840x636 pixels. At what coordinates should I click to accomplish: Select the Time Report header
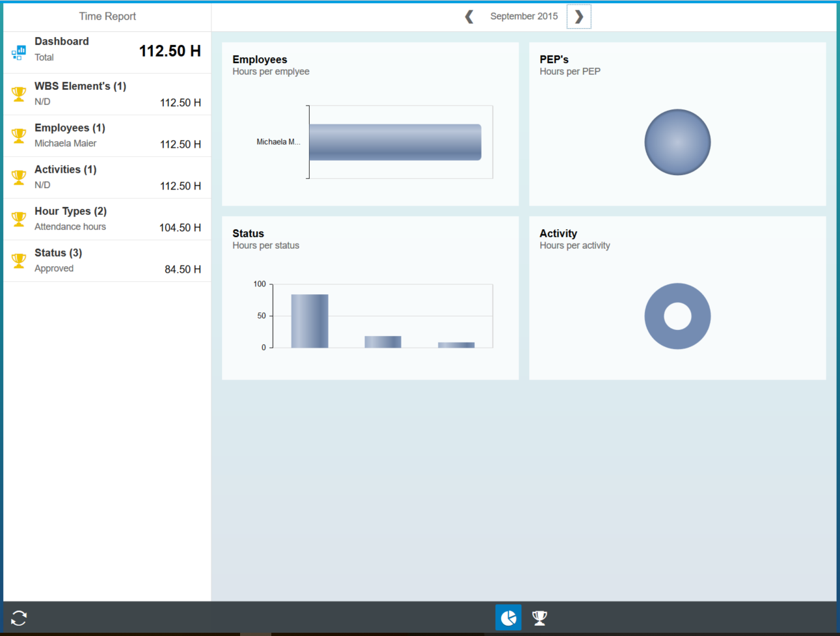(107, 16)
